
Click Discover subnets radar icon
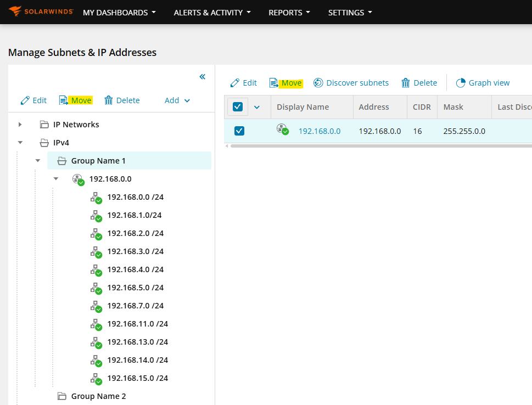(x=318, y=83)
